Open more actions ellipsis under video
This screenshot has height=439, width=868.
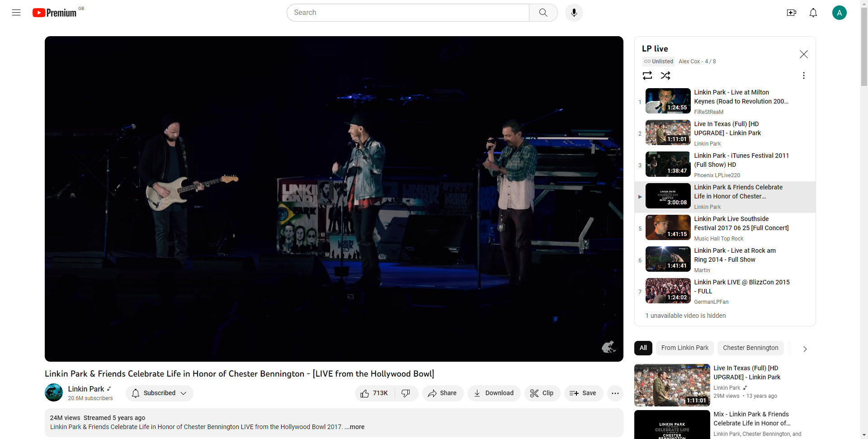coord(615,393)
